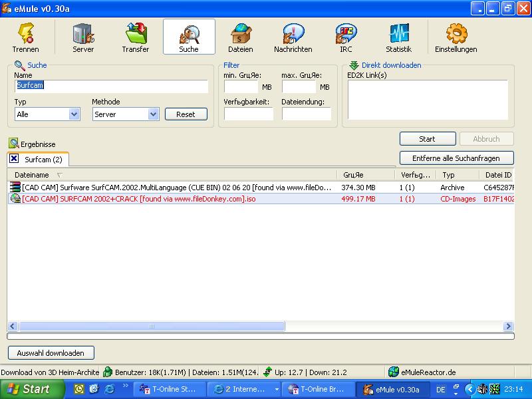Click Auswahl downloaden button
The width and height of the screenshot is (532, 399).
coord(51,353)
